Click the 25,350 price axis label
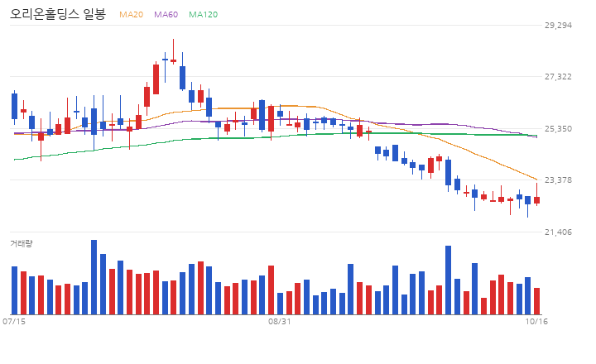Image resolution: width=596 pixels, height=364 pixels. click(x=558, y=129)
